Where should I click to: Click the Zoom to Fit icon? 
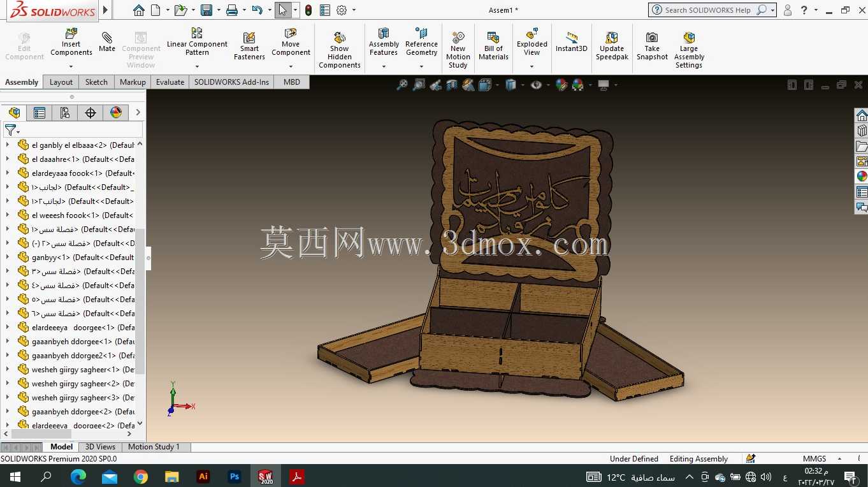point(402,85)
